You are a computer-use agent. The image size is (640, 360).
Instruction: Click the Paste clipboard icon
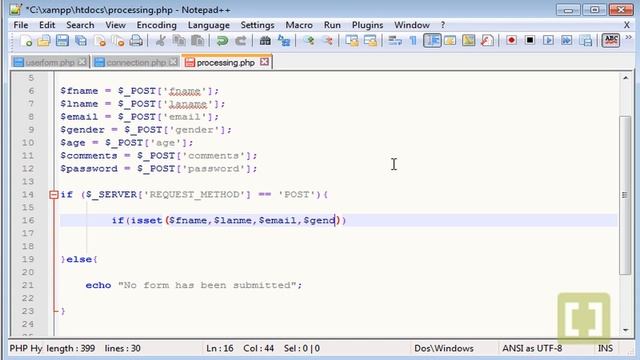point(198,41)
